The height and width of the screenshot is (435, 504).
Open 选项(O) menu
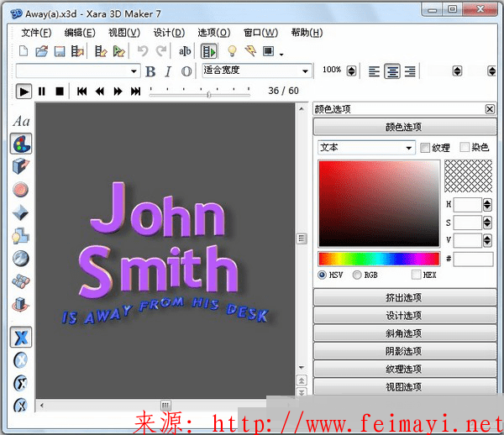(x=214, y=33)
